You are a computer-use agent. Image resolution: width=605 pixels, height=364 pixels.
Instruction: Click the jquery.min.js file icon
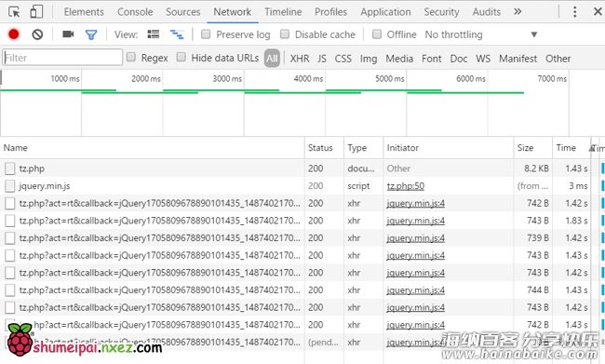pyautogui.click(x=10, y=186)
